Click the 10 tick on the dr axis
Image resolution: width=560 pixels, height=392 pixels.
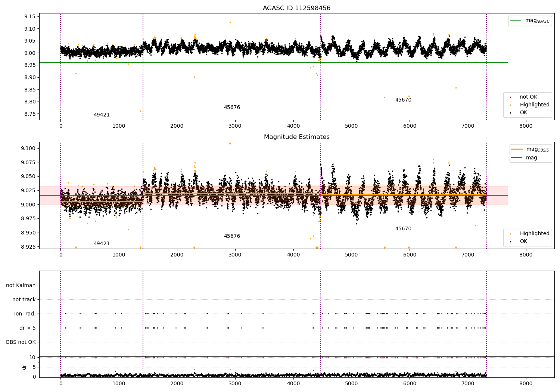coord(33,358)
